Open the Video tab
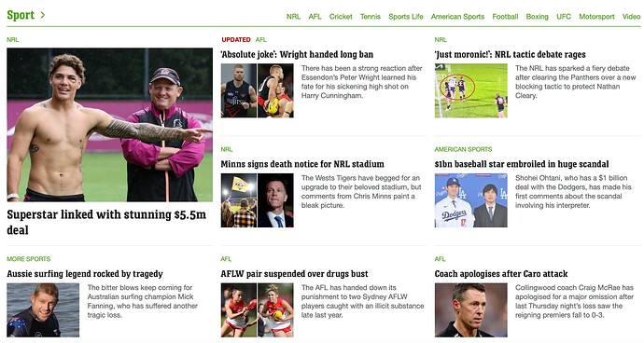This screenshot has width=644, height=343. (631, 17)
